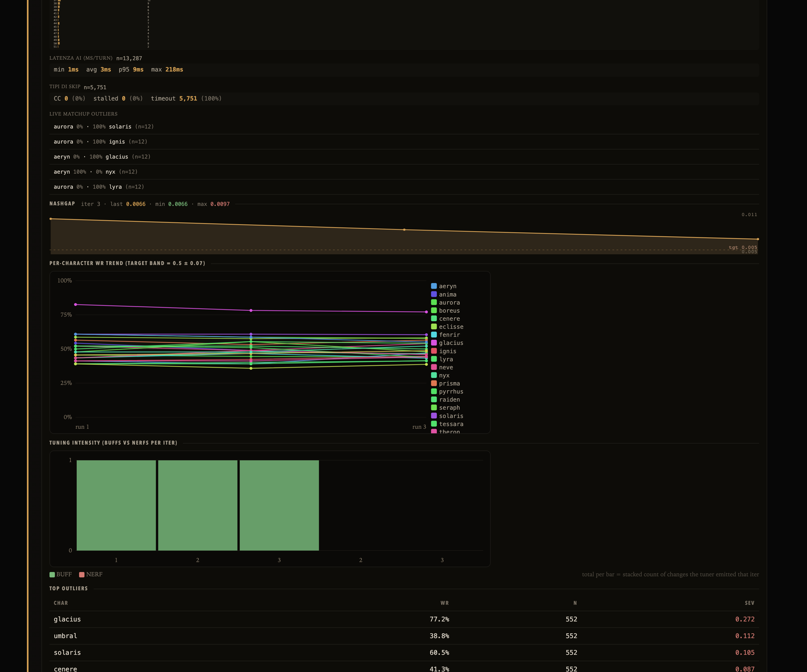Screen dimensions: 807x672
Task: Select the solaris row in Top Outliers
Action: pyautogui.click(x=404, y=652)
